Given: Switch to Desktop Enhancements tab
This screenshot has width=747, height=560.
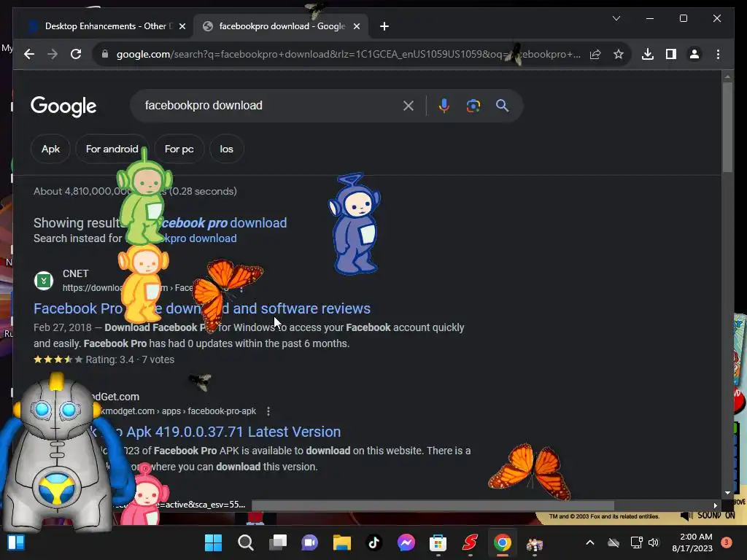Looking at the screenshot, I should point(104,26).
